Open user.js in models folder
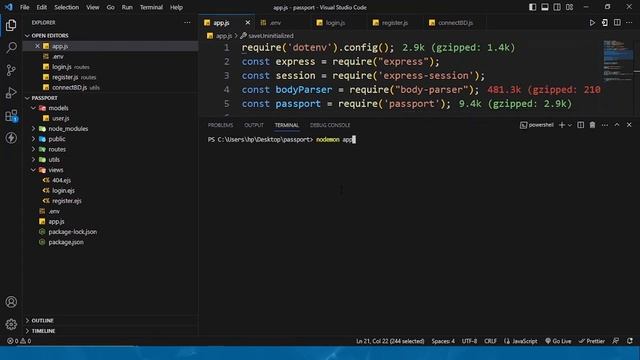 pyautogui.click(x=60, y=118)
